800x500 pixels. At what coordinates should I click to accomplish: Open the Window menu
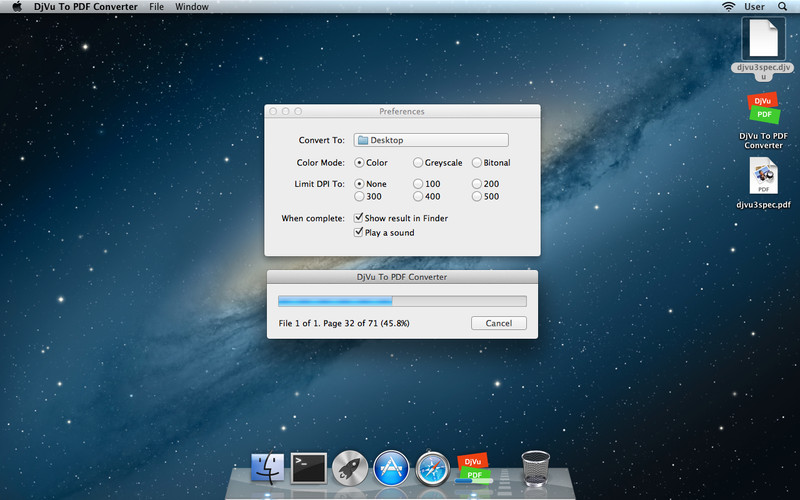click(x=192, y=7)
